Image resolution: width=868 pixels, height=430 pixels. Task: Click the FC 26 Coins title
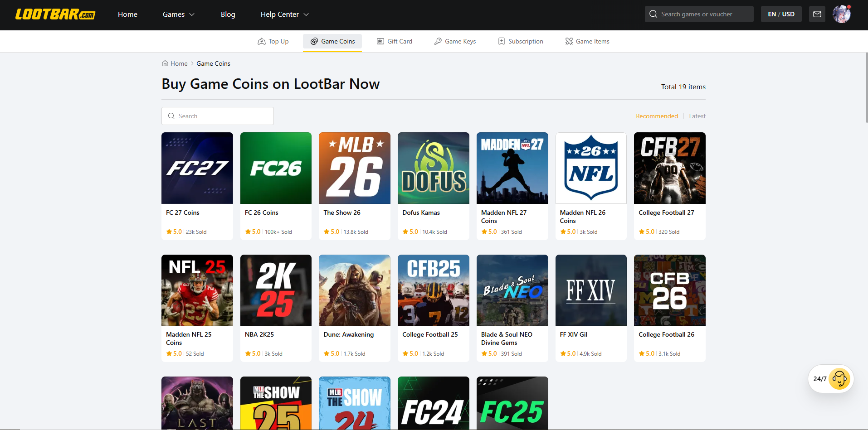click(262, 213)
